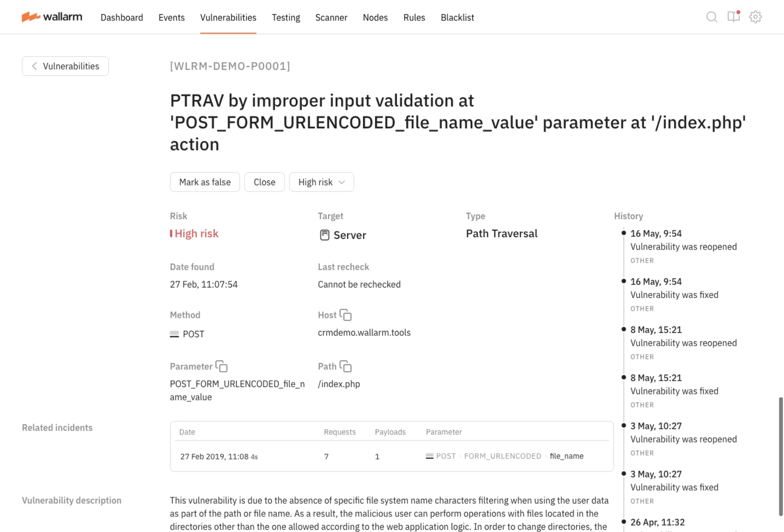This screenshot has height=532, width=784.
Task: Switch to the Events tab
Action: coord(171,18)
